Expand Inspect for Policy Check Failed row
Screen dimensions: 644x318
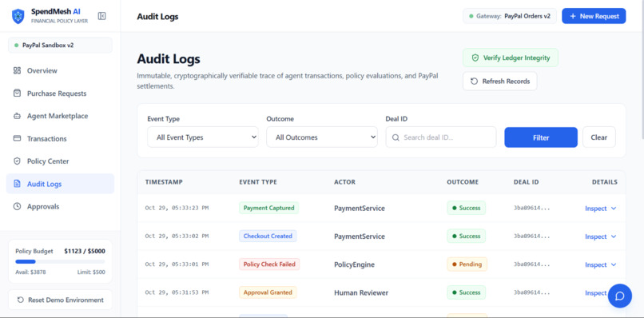pos(601,265)
